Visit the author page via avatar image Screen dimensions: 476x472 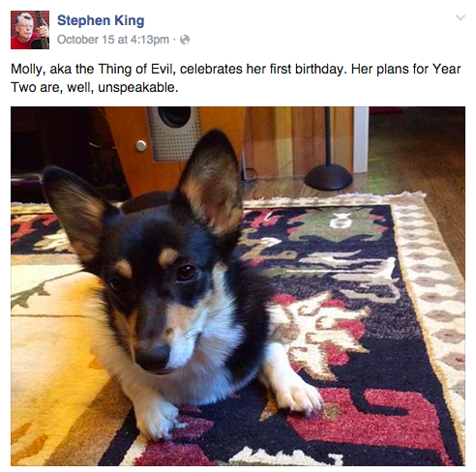(x=30, y=30)
